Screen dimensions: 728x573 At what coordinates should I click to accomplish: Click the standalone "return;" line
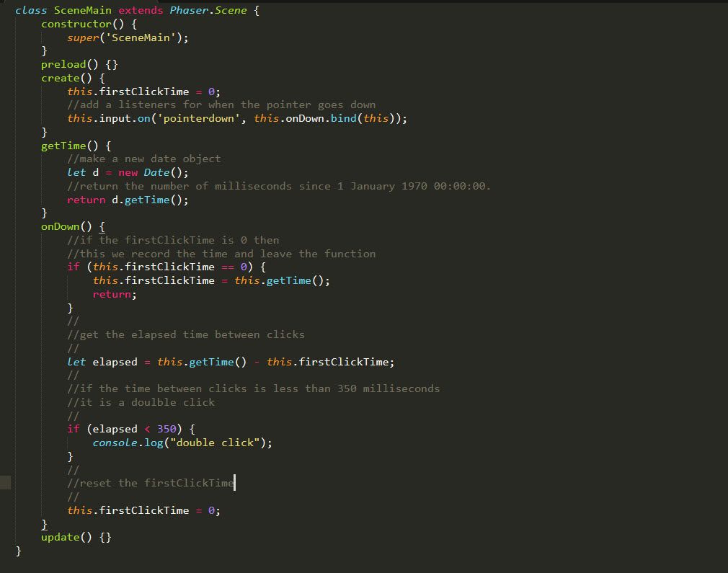(115, 294)
